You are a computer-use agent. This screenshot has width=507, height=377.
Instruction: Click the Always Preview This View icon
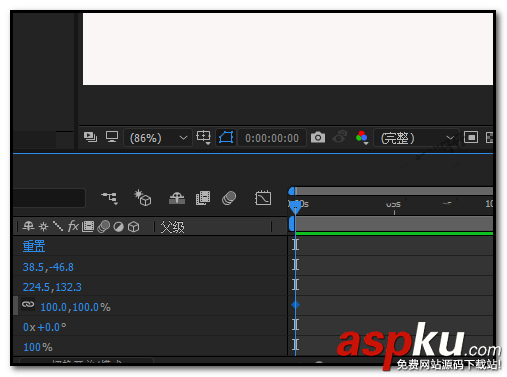pyautogui.click(x=90, y=137)
